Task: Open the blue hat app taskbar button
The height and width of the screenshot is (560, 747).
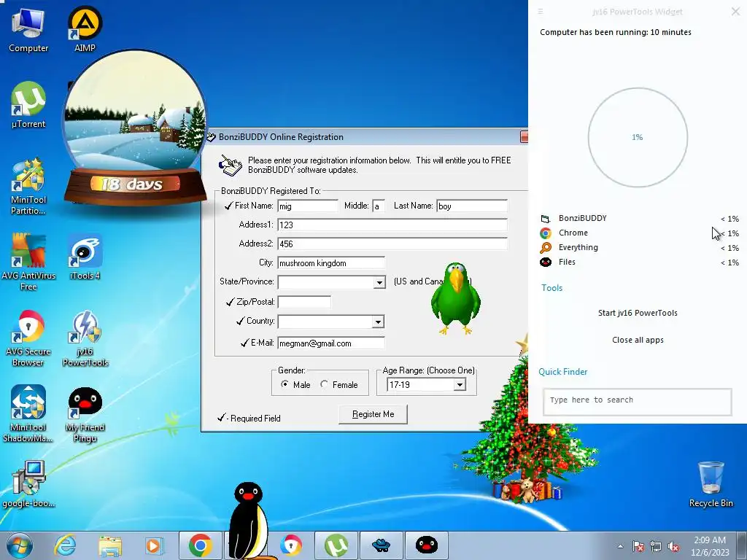Action: click(381, 545)
